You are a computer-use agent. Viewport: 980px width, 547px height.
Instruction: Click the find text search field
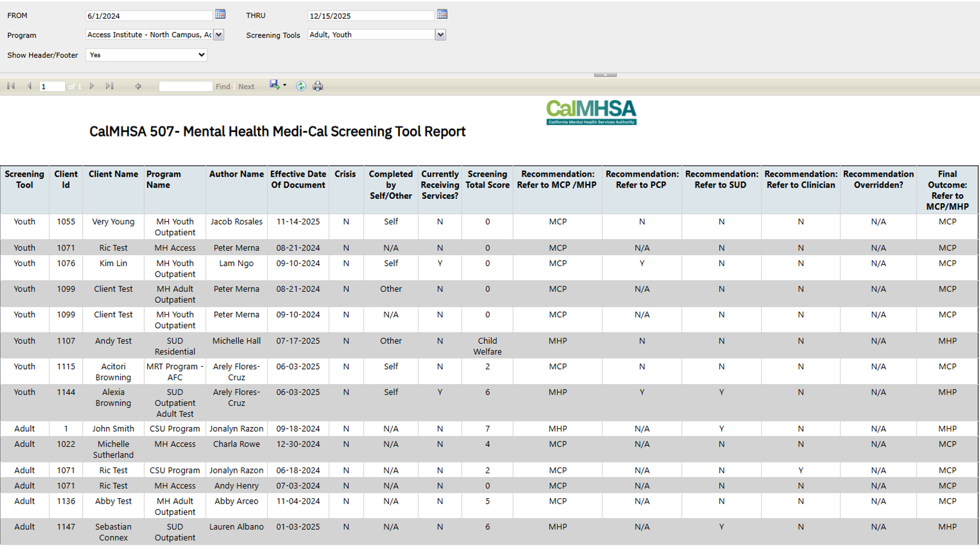(x=185, y=86)
